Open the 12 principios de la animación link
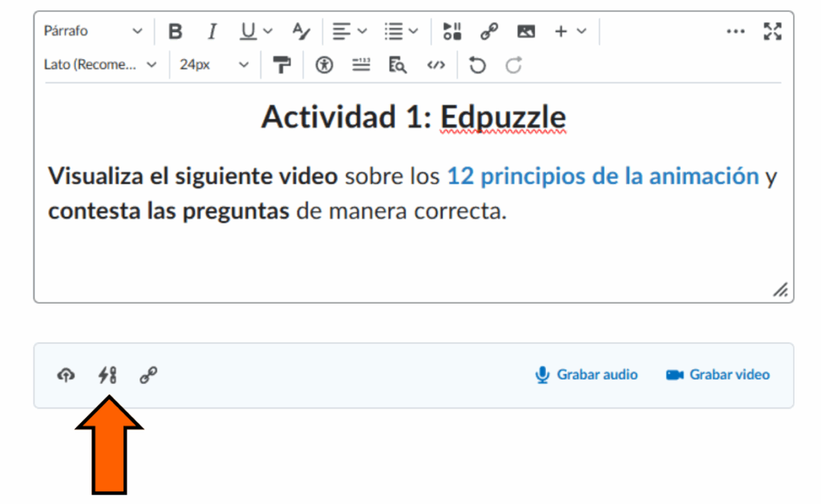This screenshot has width=821, height=504. click(602, 176)
